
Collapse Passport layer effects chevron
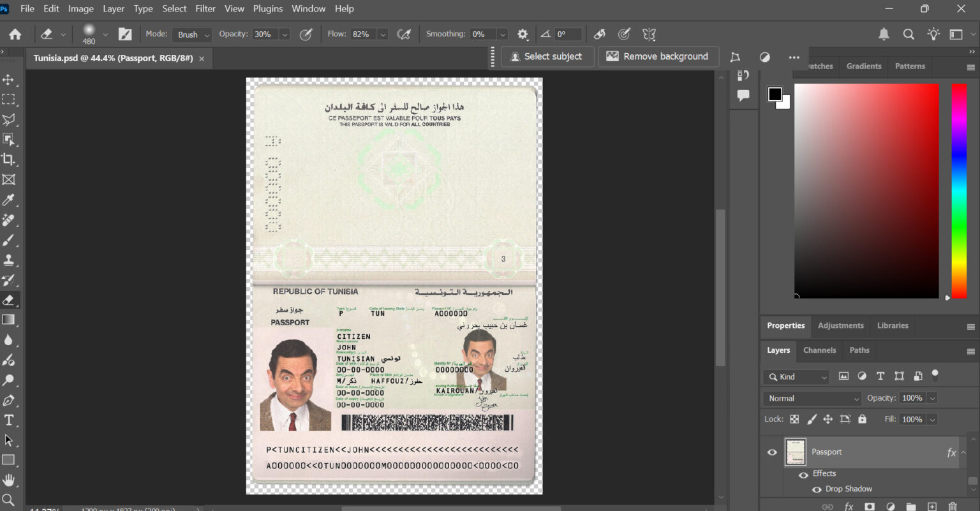[963, 452]
